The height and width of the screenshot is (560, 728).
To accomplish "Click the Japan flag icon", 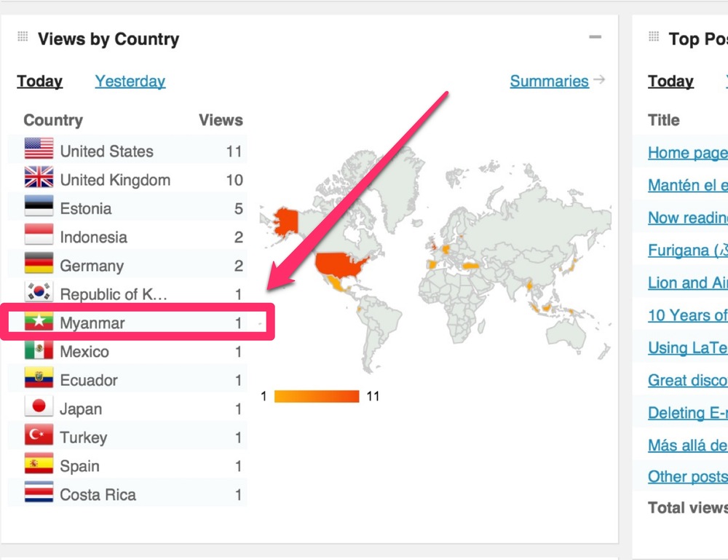I will coord(39,407).
